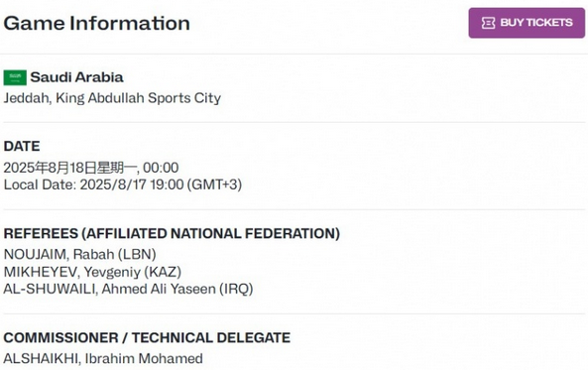Click the 00:00 time after the Chinese date
Screen dimensions: 588x370
click(x=161, y=168)
